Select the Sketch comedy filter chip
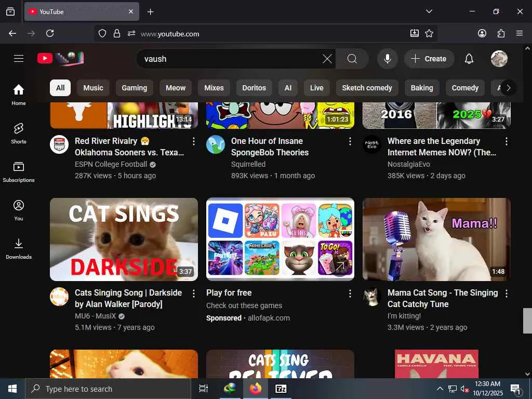This screenshot has width=532, height=399. click(x=367, y=88)
